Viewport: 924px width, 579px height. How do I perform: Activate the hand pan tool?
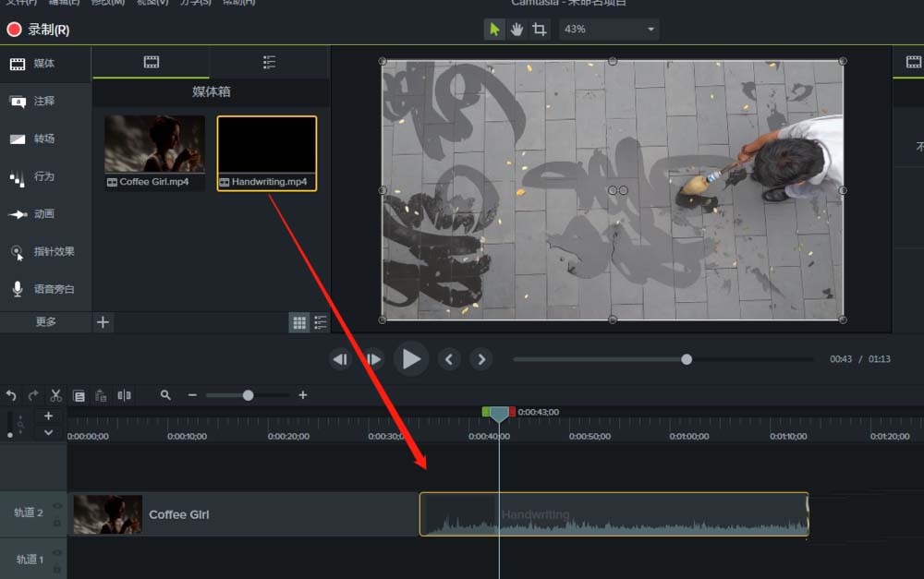tap(517, 30)
